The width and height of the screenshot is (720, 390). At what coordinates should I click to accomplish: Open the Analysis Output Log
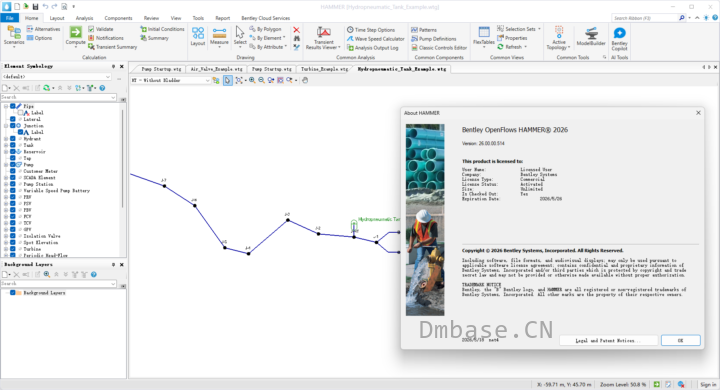pos(372,47)
